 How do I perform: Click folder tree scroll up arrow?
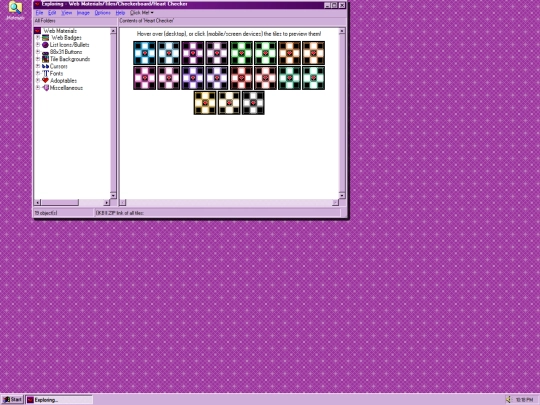pyautogui.click(x=113, y=31)
